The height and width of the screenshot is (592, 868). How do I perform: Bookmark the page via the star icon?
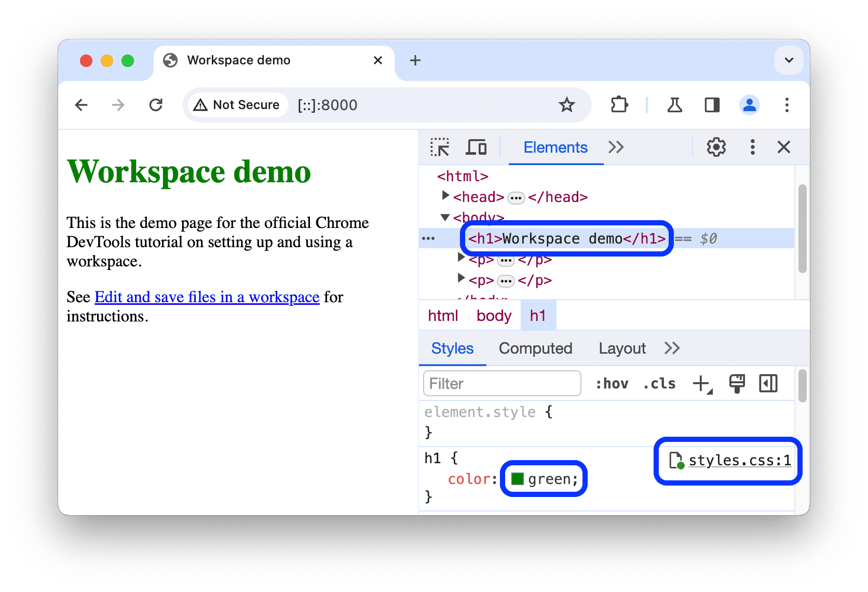[567, 105]
